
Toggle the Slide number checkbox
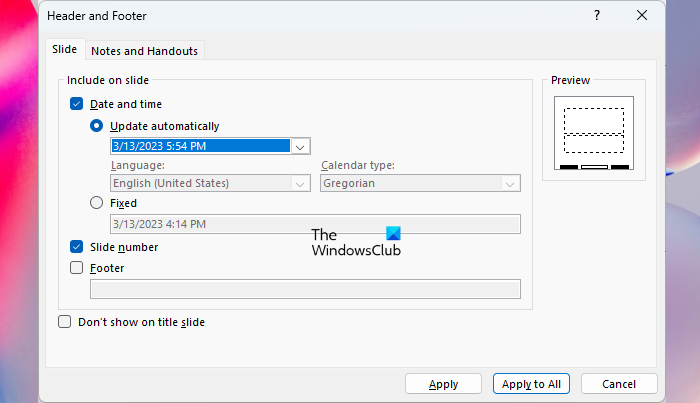[x=76, y=247]
